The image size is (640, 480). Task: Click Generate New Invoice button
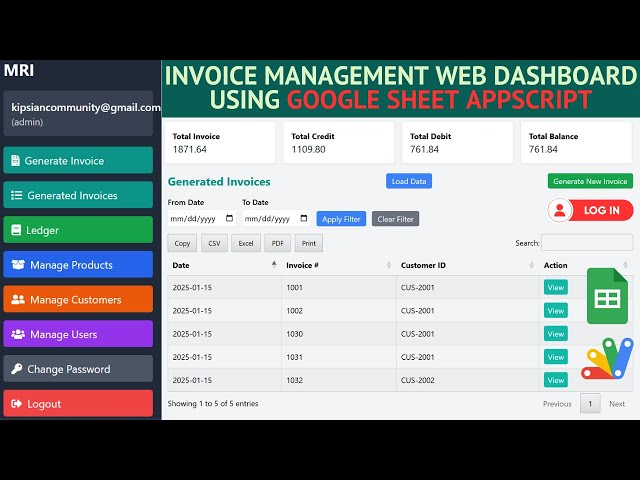pos(590,181)
